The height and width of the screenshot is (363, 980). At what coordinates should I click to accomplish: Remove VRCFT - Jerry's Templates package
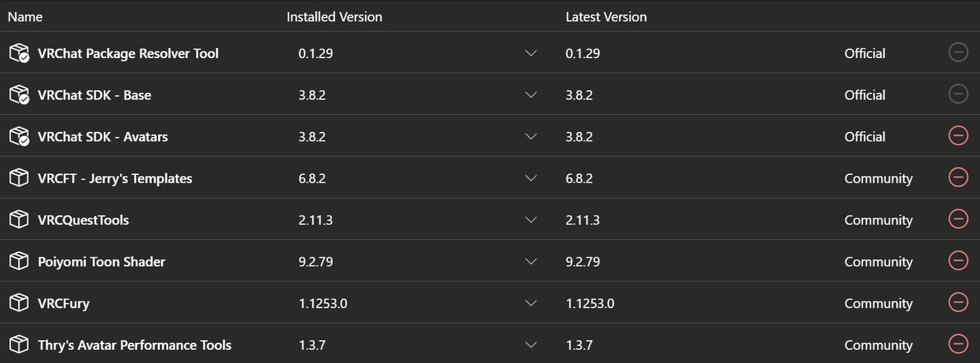(958, 178)
